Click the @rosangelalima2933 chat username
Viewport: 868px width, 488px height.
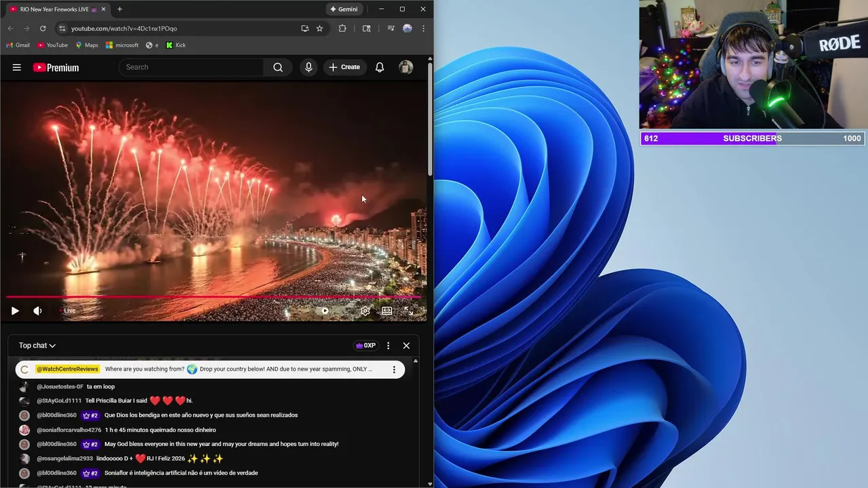[x=64, y=459]
